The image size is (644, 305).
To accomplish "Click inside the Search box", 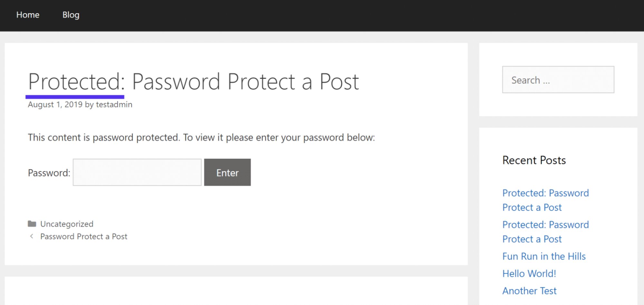I will 558,80.
